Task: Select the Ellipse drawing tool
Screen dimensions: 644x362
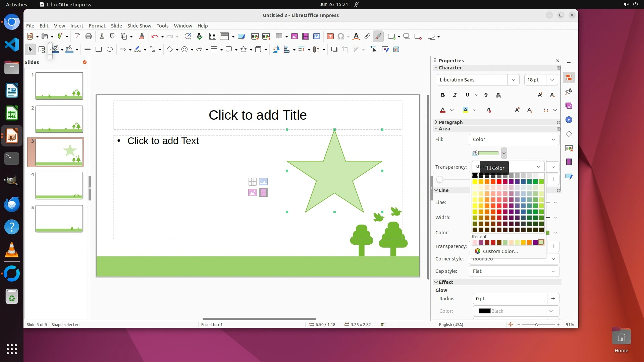Action: pos(110,50)
